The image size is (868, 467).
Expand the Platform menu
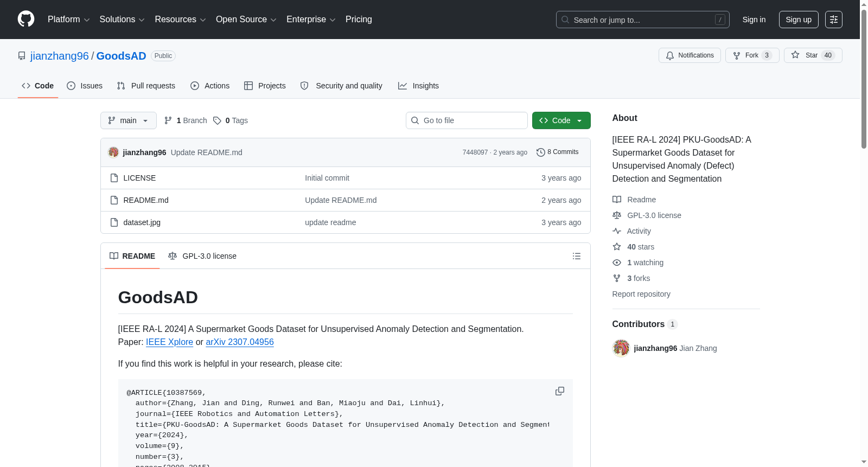click(69, 20)
